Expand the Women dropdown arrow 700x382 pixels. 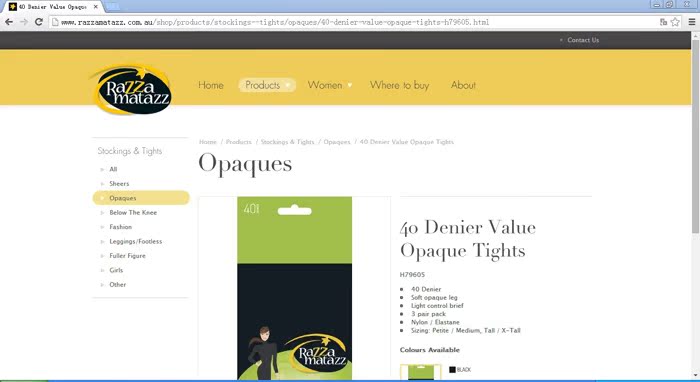point(350,85)
